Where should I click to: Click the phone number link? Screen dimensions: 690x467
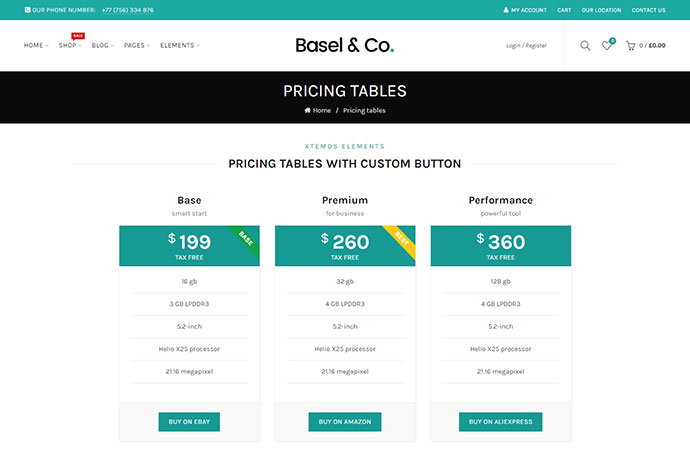pos(128,10)
